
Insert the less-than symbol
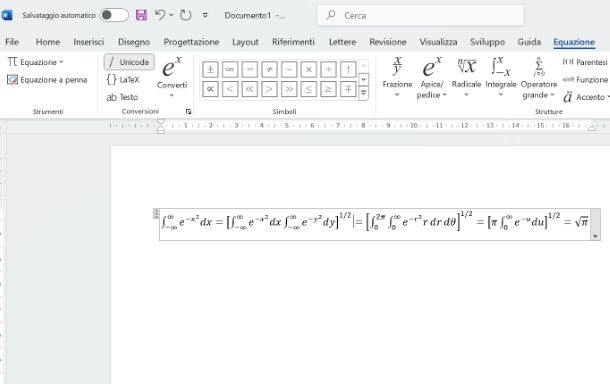(230, 89)
